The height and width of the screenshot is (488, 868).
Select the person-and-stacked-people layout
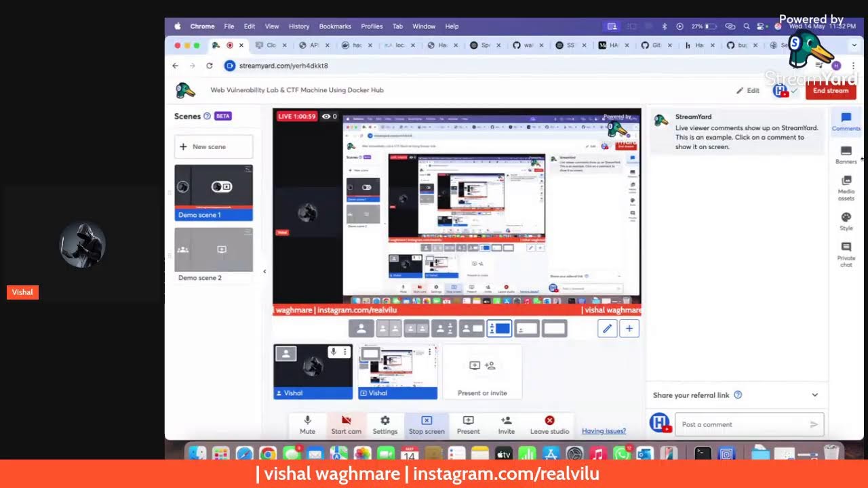[x=444, y=329]
